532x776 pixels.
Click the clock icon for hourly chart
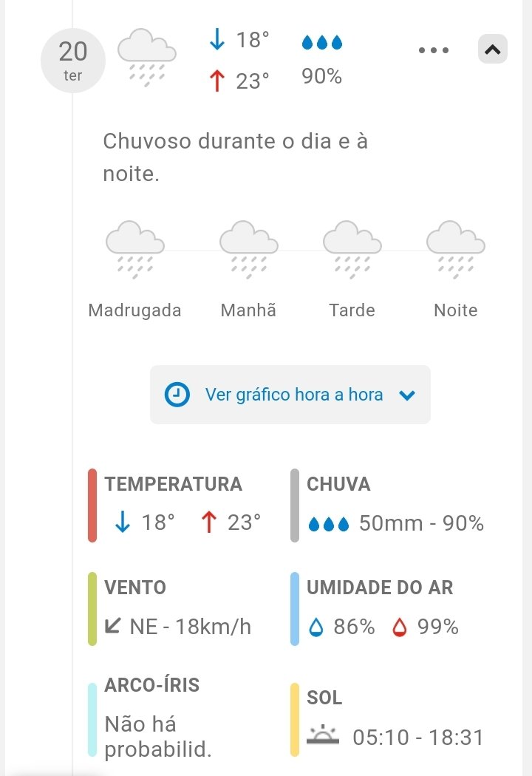coord(177,395)
